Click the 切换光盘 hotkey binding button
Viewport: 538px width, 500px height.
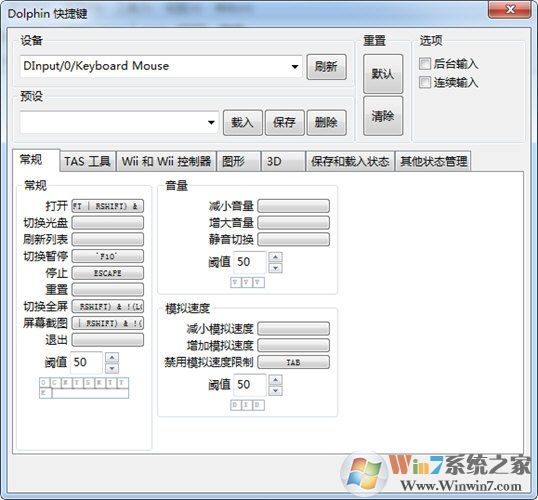(x=108, y=223)
